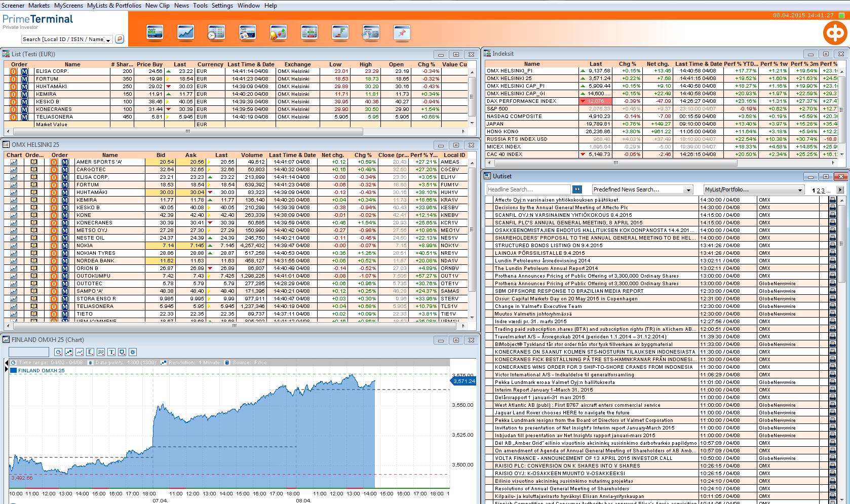The width and height of the screenshot is (850, 504).
Task: Open headline KONECRANES WINS ORDER FOR 3 SHIP-TO-SHORE CRANES
Action: 594,367
